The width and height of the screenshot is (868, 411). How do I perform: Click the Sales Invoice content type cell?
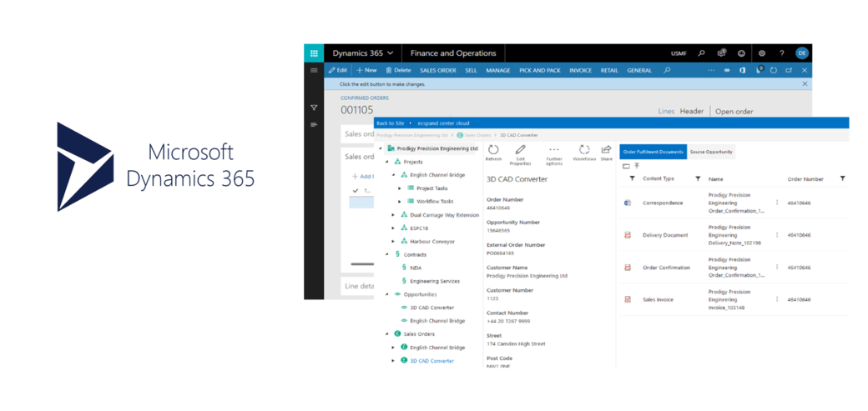(658, 299)
